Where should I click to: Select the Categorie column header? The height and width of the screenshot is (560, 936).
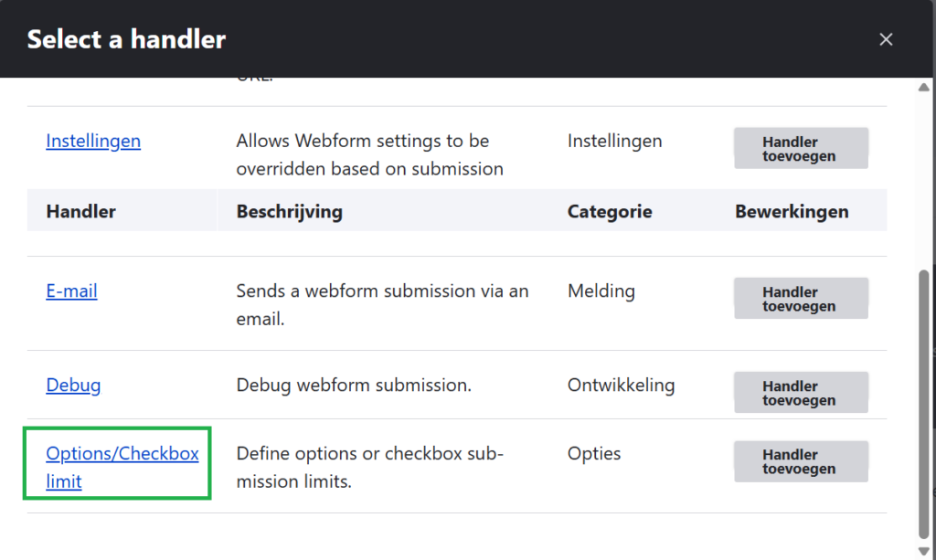click(610, 212)
